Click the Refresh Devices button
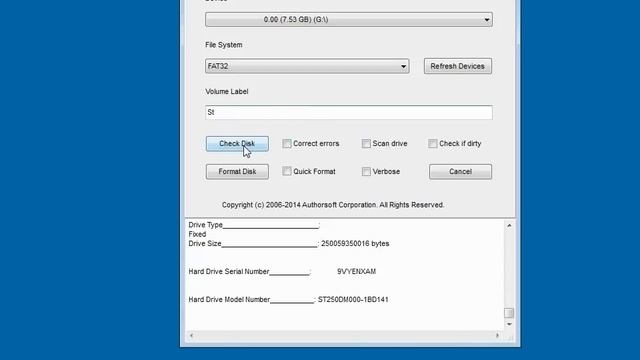 pyautogui.click(x=458, y=66)
